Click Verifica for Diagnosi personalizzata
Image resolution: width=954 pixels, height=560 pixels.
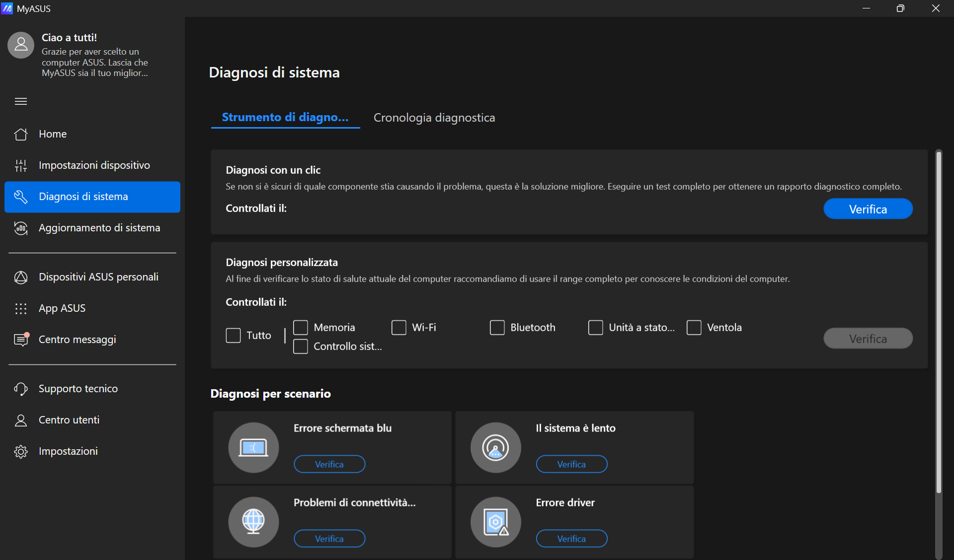[x=868, y=339]
